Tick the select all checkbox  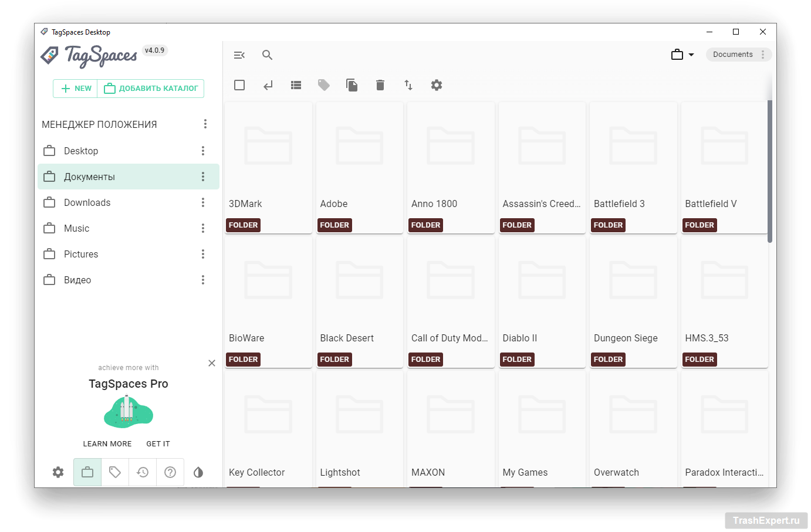pos(239,85)
